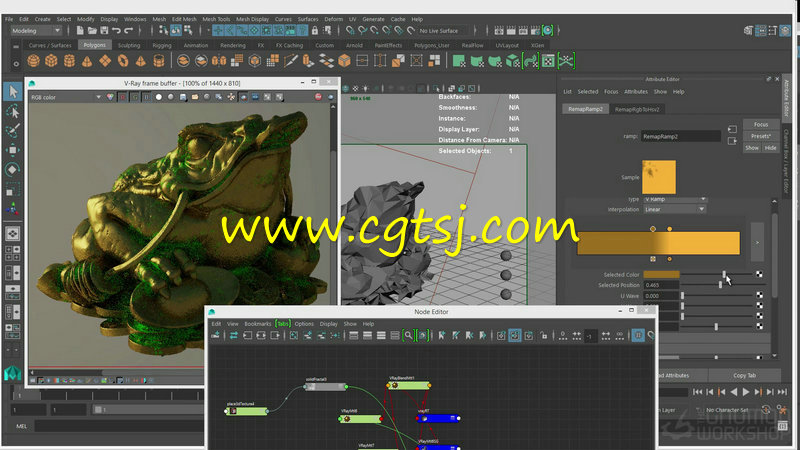This screenshot has width=800, height=450.
Task: Click the ramp name input field
Action: (x=681, y=136)
